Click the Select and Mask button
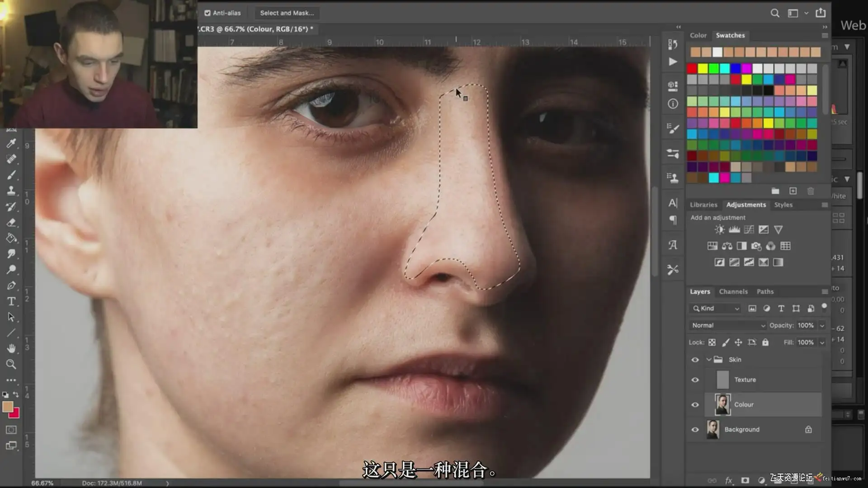868x488 pixels. pyautogui.click(x=287, y=13)
